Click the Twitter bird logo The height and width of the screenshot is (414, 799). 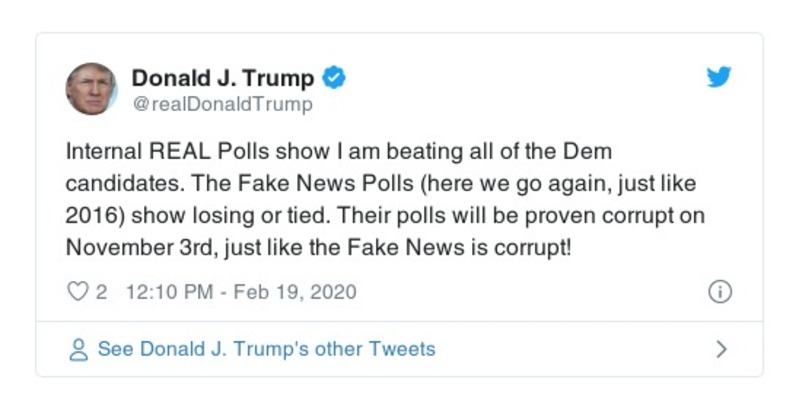pyautogui.click(x=719, y=77)
